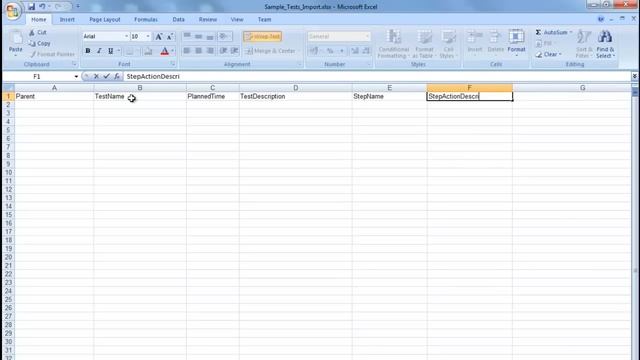Copy the selected cell contents
The height and width of the screenshot is (360, 640).
click(40, 43)
